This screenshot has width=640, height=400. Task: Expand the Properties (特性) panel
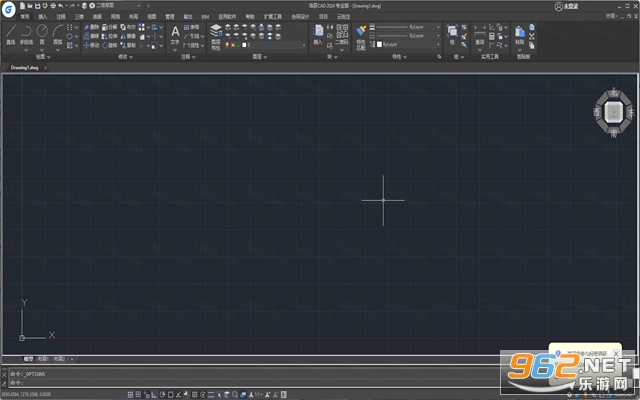[x=400, y=57]
